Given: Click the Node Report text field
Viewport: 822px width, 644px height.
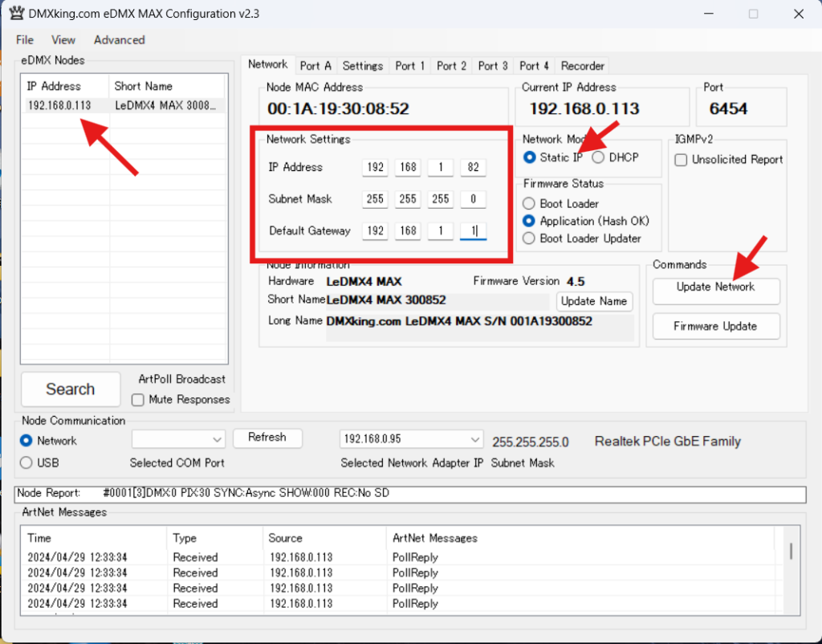Looking at the screenshot, I should pos(410,494).
